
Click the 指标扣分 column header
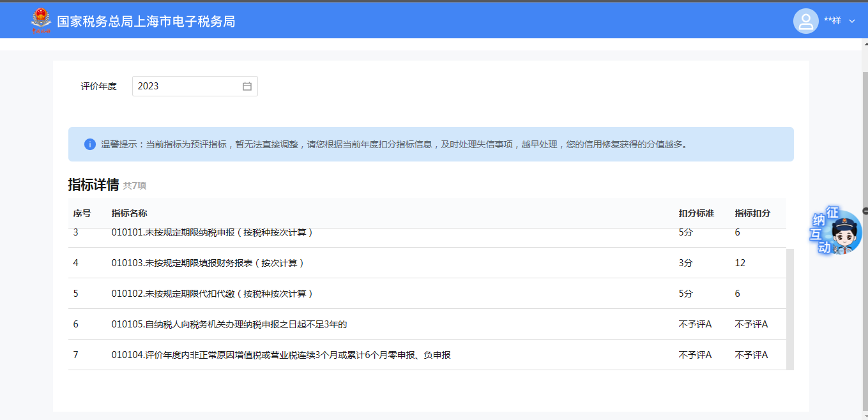point(752,213)
